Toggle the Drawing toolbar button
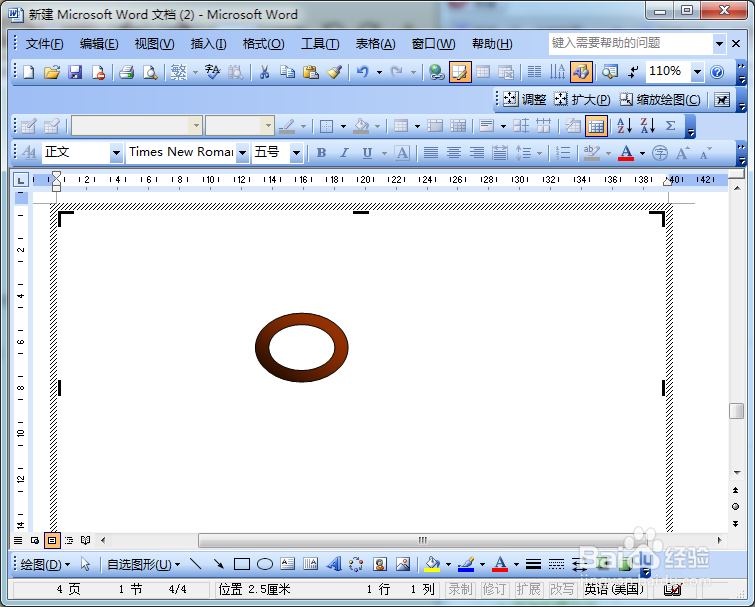Viewport: 755px width, 607px height. point(581,72)
